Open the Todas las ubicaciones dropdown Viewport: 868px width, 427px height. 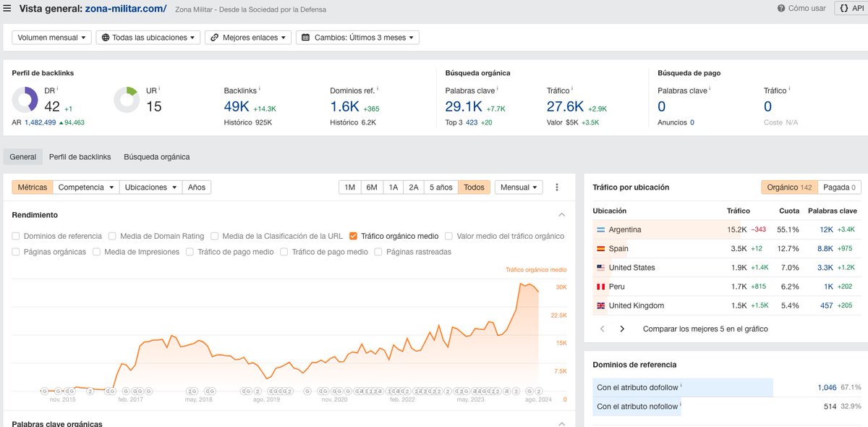[148, 38]
